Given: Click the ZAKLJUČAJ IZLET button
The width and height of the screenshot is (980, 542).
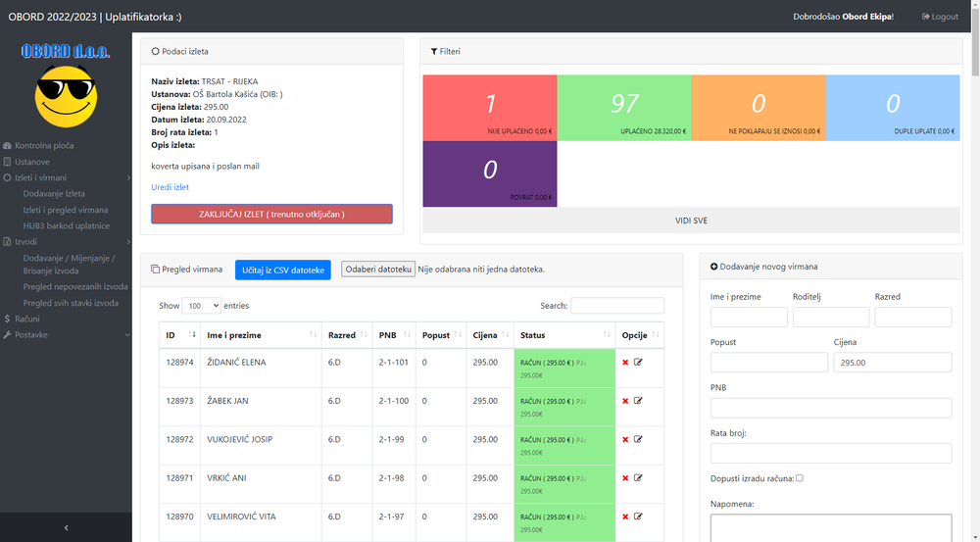Looking at the screenshot, I should pos(271,214).
